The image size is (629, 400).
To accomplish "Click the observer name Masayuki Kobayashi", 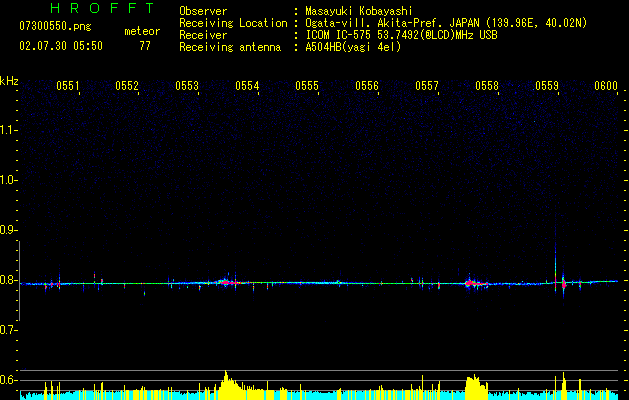I will coord(359,11).
